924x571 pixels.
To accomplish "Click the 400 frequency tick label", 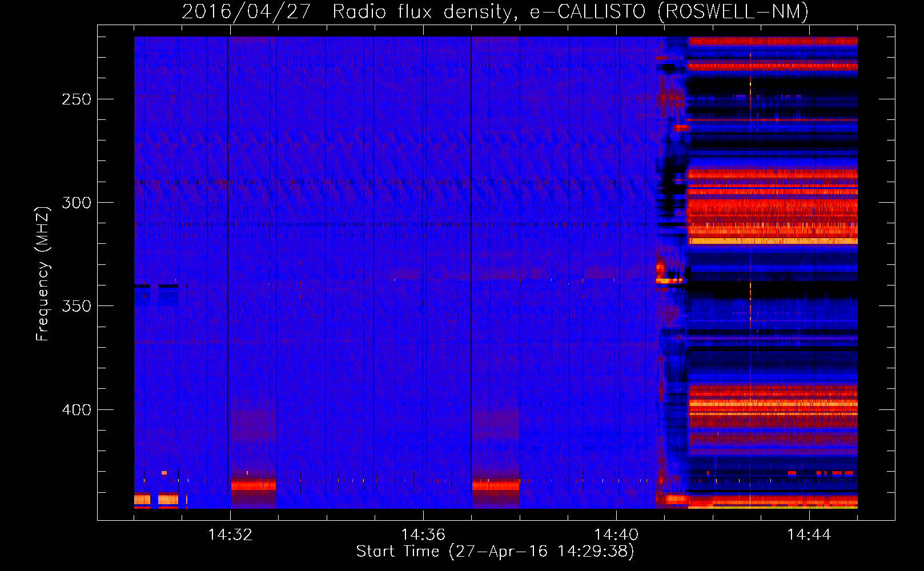I will click(x=77, y=410).
